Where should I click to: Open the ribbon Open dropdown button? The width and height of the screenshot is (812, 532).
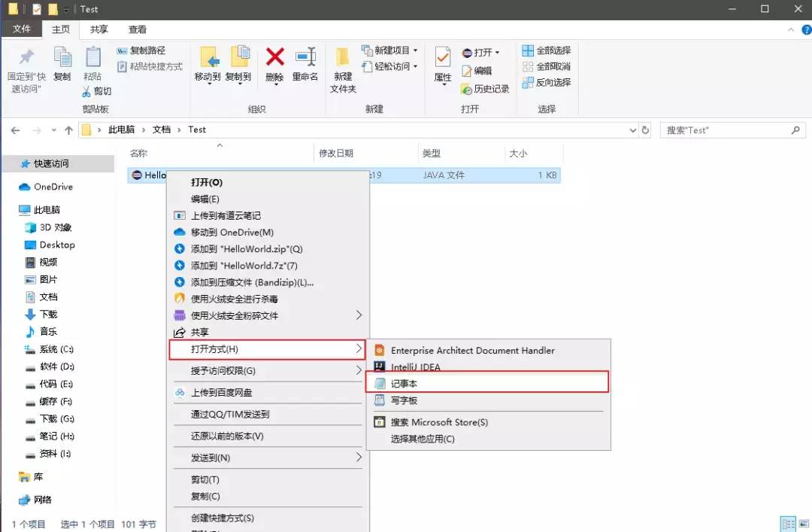480,53
